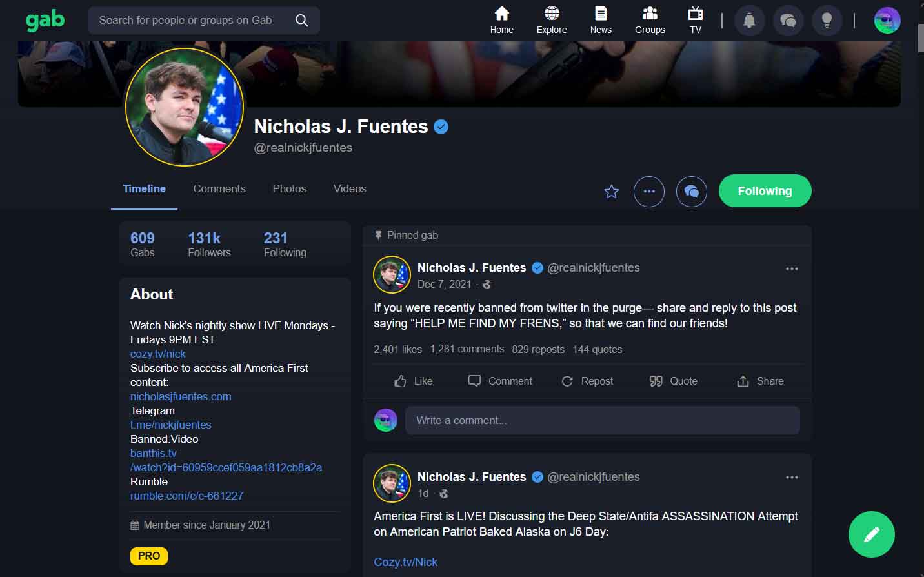Open Gab TV from the top navigation
The image size is (924, 577).
tap(696, 21)
